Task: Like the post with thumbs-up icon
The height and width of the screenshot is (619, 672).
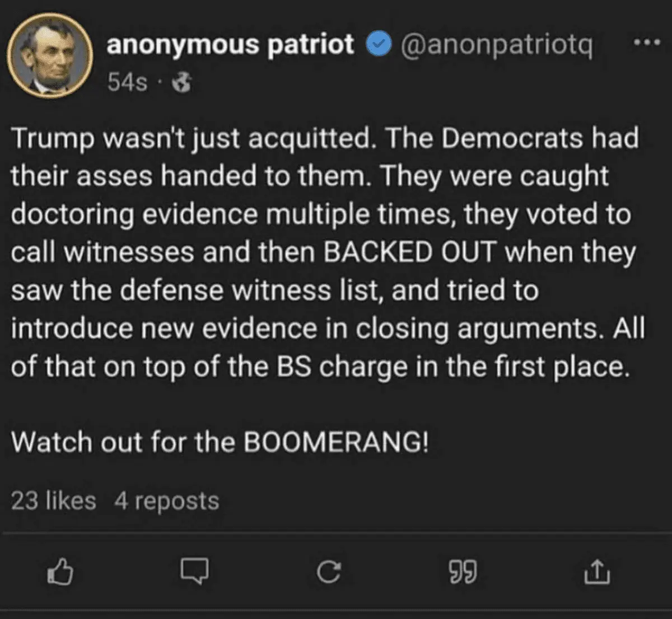Action: pyautogui.click(x=60, y=572)
